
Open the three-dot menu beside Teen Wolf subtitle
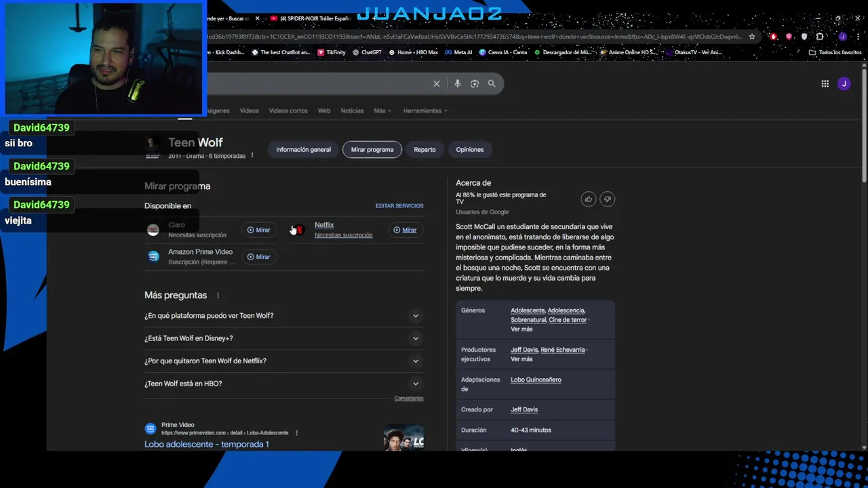(252, 156)
